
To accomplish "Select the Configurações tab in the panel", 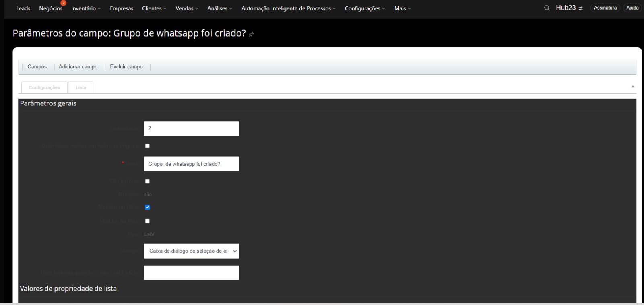I will click(44, 87).
